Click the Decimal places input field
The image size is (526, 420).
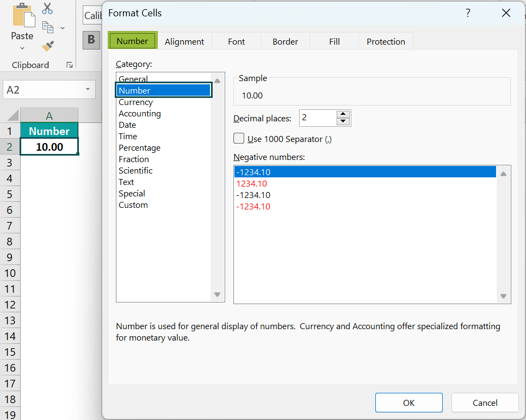318,118
